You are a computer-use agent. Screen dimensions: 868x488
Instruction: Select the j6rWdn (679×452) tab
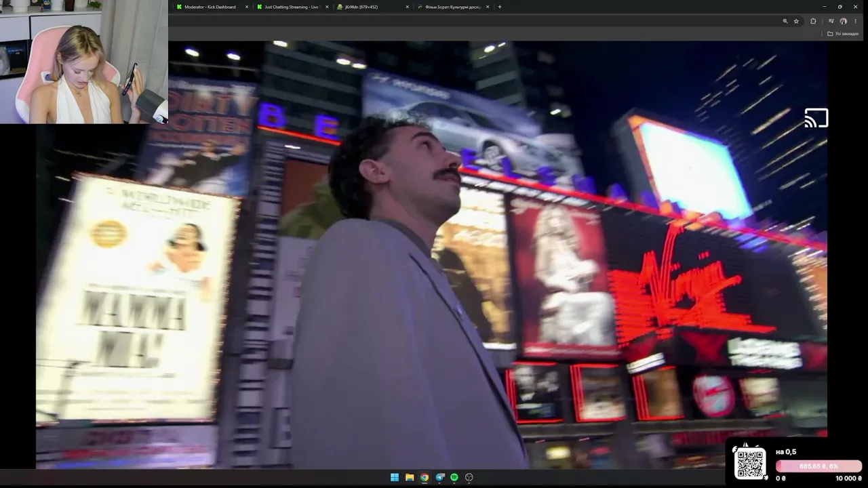372,7
